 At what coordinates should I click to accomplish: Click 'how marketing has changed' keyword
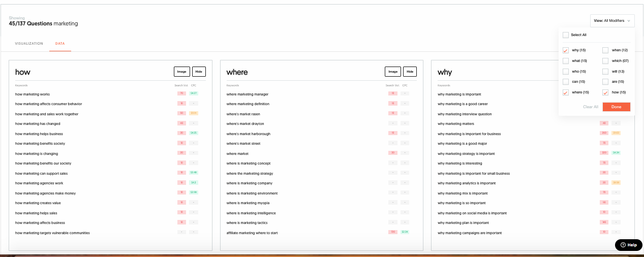click(38, 124)
